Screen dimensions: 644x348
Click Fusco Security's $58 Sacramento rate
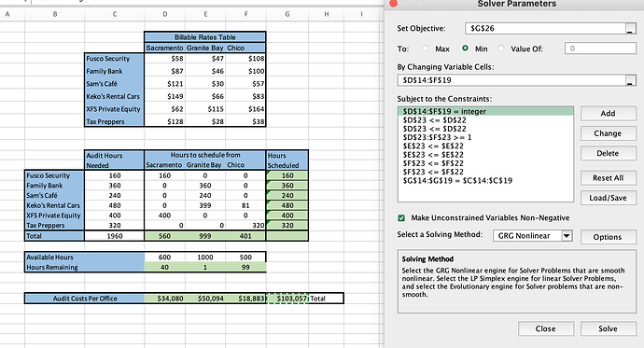[164, 59]
